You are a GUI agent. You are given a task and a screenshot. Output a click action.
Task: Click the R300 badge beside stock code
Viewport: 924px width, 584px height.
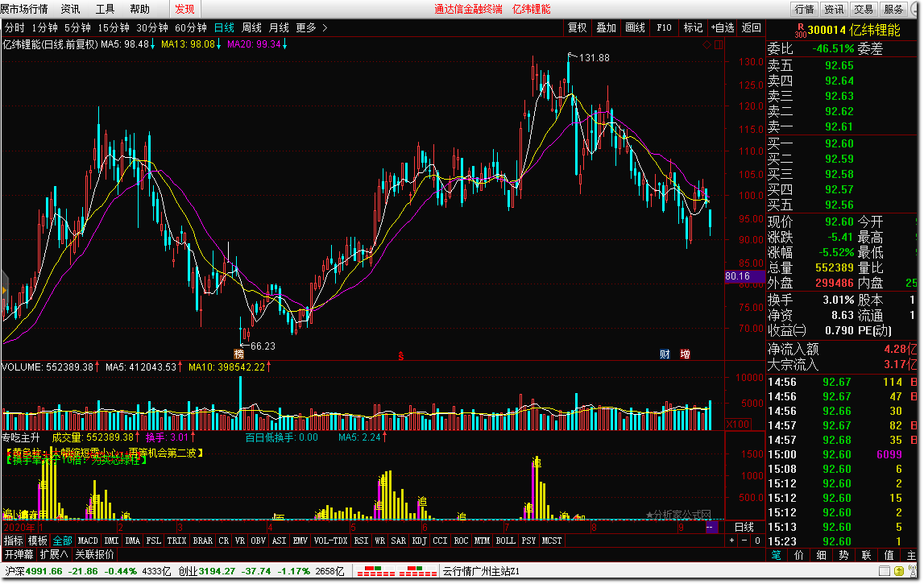click(x=800, y=30)
